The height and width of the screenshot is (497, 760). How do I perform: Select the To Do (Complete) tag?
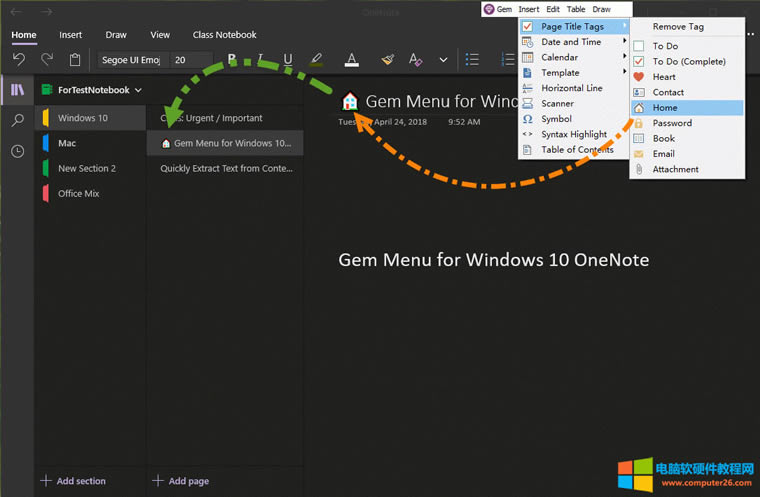(x=688, y=62)
